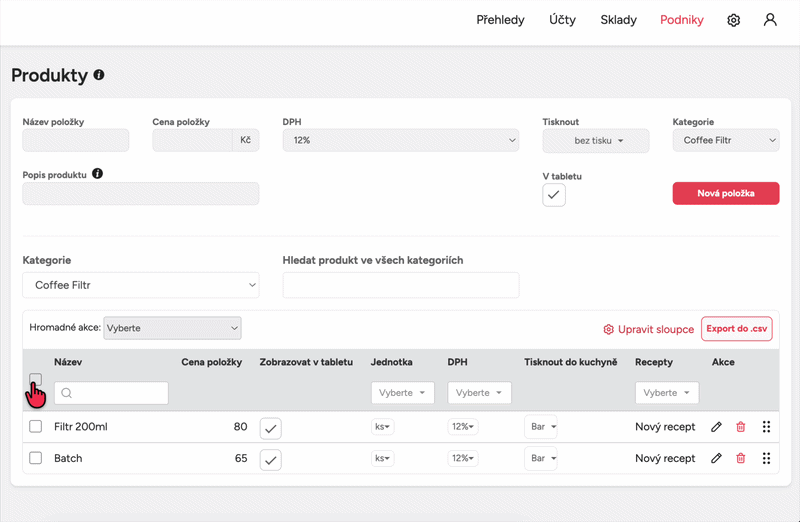Edit the Batch product with pencil icon

716,458
